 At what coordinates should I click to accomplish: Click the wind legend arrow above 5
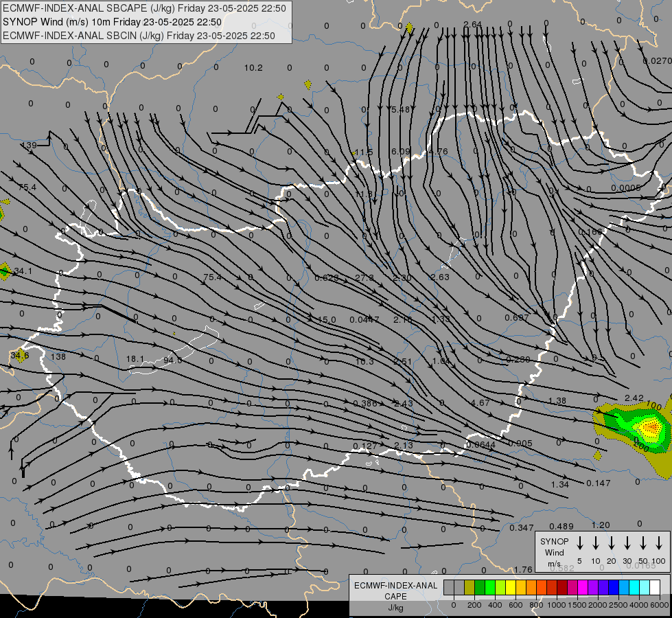tap(579, 543)
